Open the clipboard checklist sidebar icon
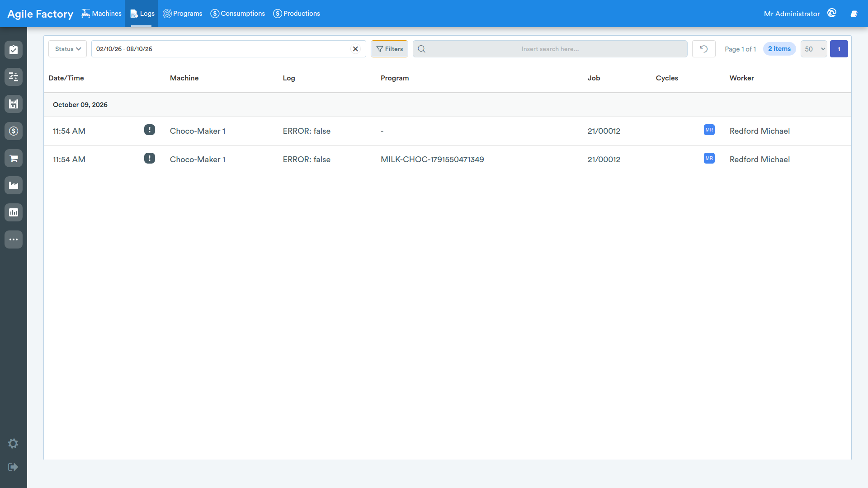 [14, 50]
